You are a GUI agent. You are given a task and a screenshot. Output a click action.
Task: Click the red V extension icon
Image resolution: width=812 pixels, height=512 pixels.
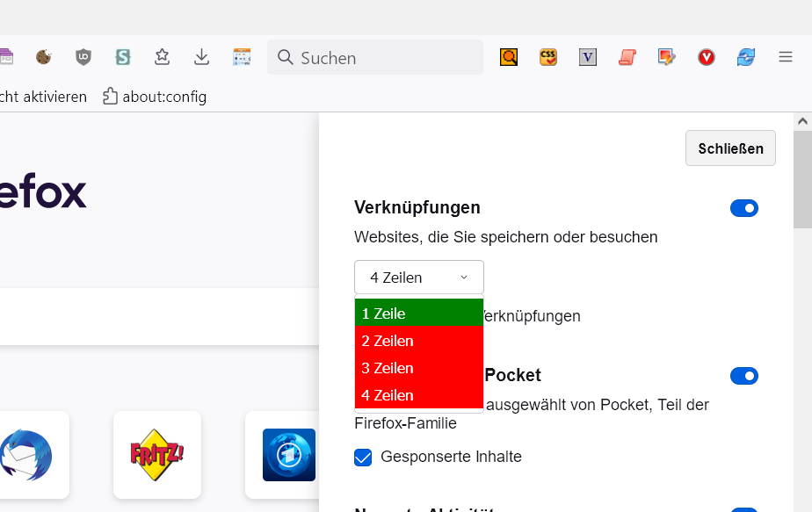coord(707,57)
